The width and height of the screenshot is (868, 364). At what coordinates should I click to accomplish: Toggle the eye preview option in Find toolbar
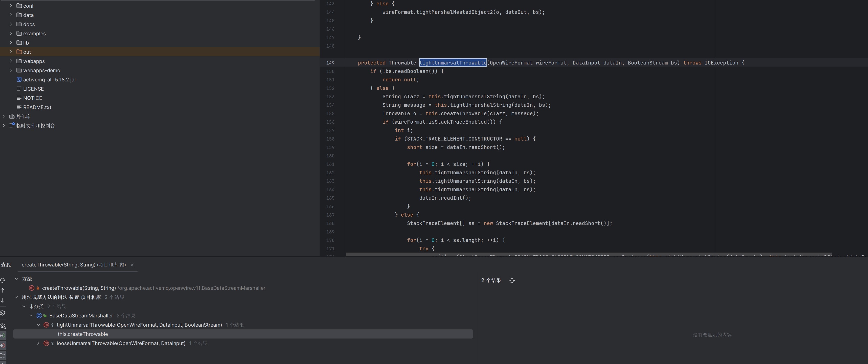click(x=3, y=326)
